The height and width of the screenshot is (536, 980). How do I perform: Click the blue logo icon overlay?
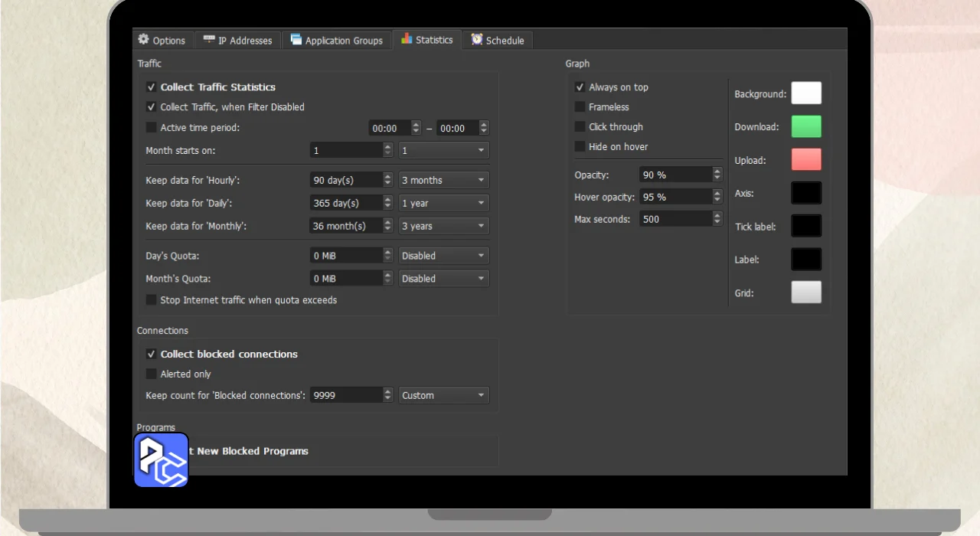click(x=161, y=460)
